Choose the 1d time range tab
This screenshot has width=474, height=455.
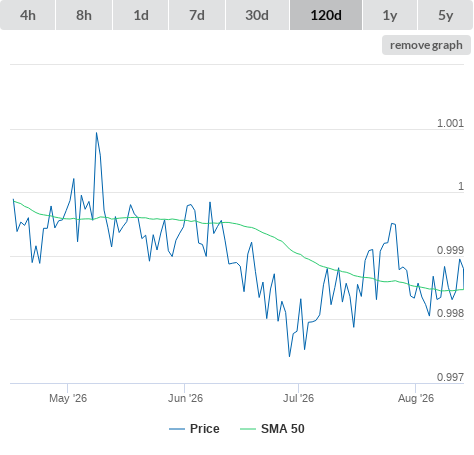coord(141,15)
